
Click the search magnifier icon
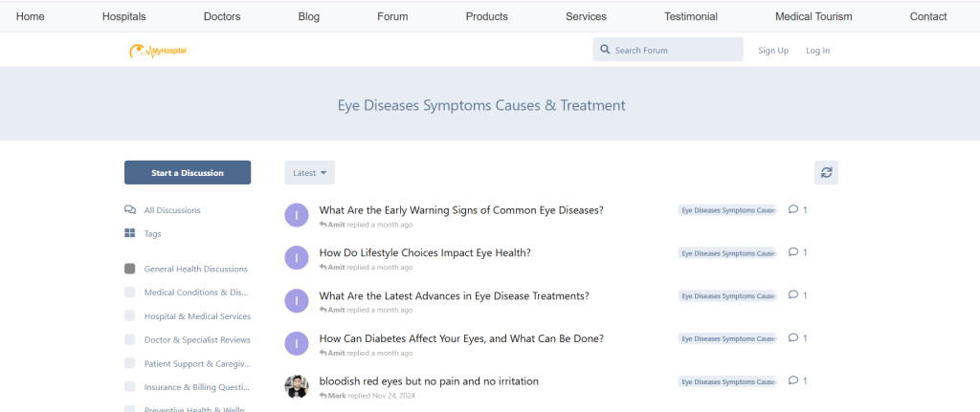click(x=605, y=50)
